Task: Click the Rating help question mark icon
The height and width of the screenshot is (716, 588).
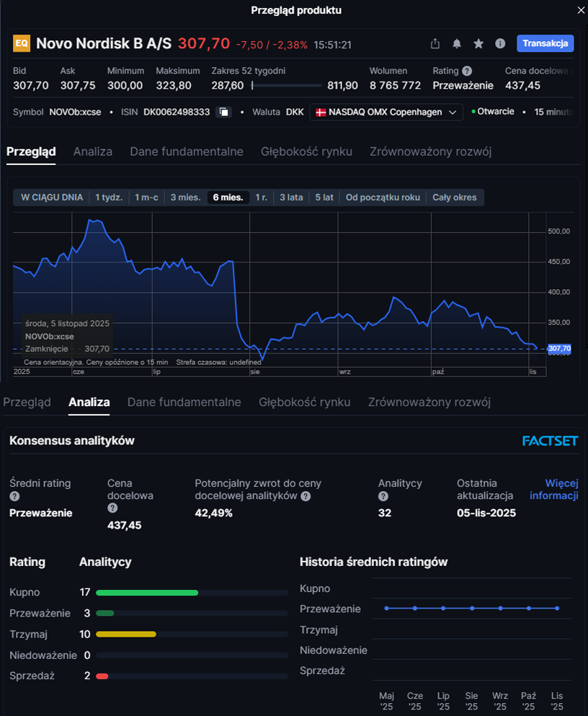Action: (467, 71)
